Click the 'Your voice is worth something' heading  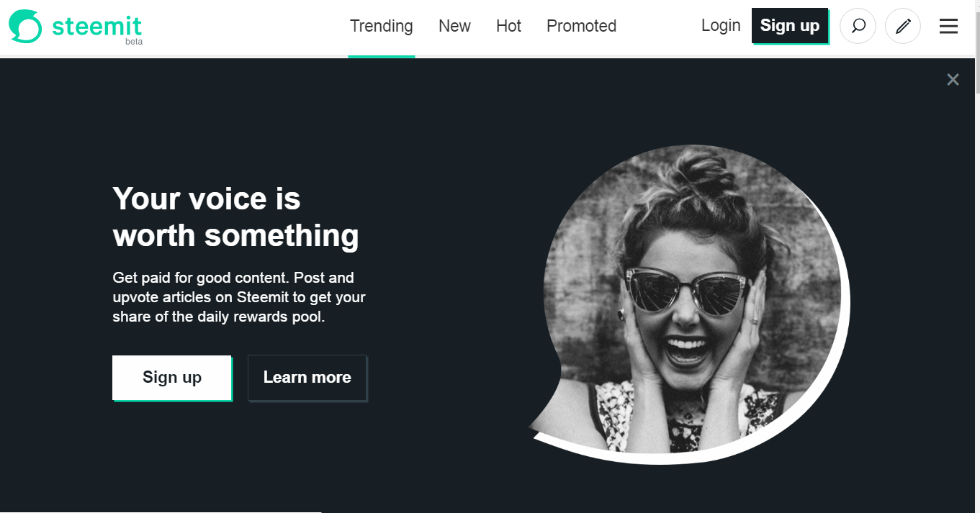(235, 217)
